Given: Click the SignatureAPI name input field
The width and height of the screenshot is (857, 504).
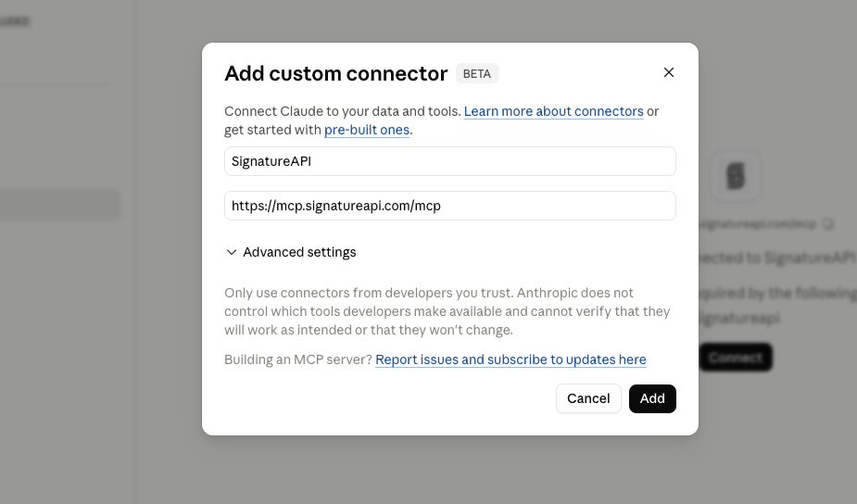Looking at the screenshot, I should [x=450, y=161].
